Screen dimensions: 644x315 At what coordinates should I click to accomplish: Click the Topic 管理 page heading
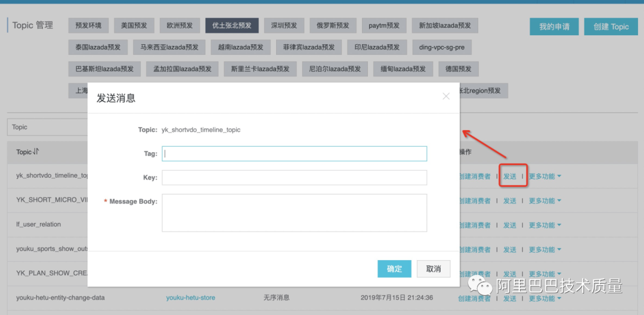(33, 26)
